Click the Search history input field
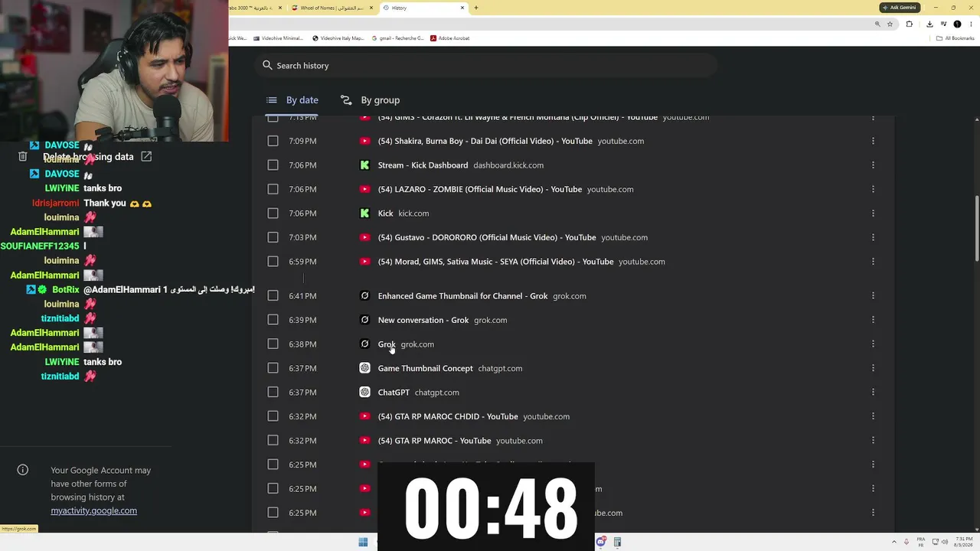The image size is (980, 551). point(486,65)
